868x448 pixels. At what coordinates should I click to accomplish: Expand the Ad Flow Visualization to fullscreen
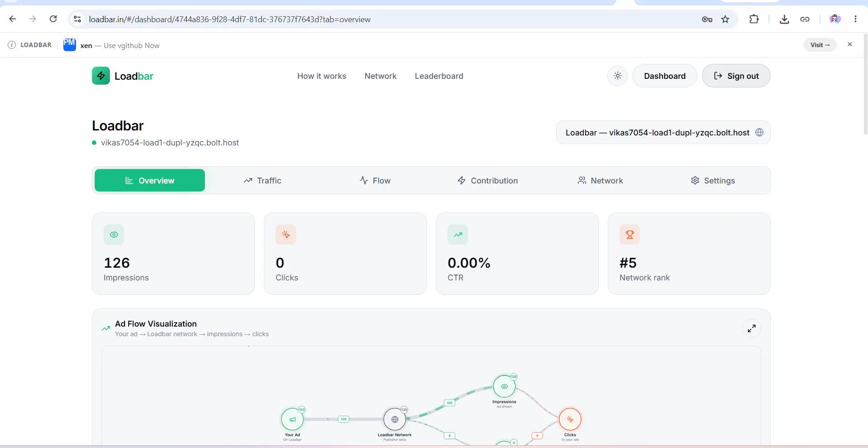(752, 328)
